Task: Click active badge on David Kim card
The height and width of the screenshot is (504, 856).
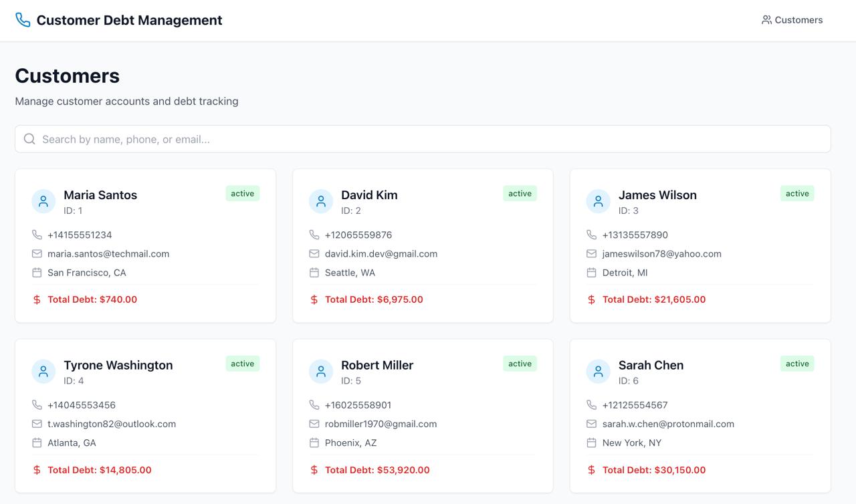Action: 520,193
